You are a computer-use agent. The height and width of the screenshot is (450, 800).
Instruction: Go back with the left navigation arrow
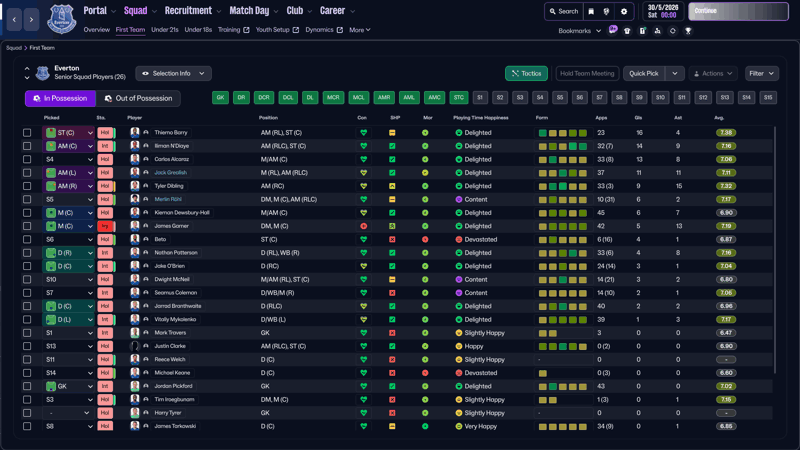(x=14, y=19)
